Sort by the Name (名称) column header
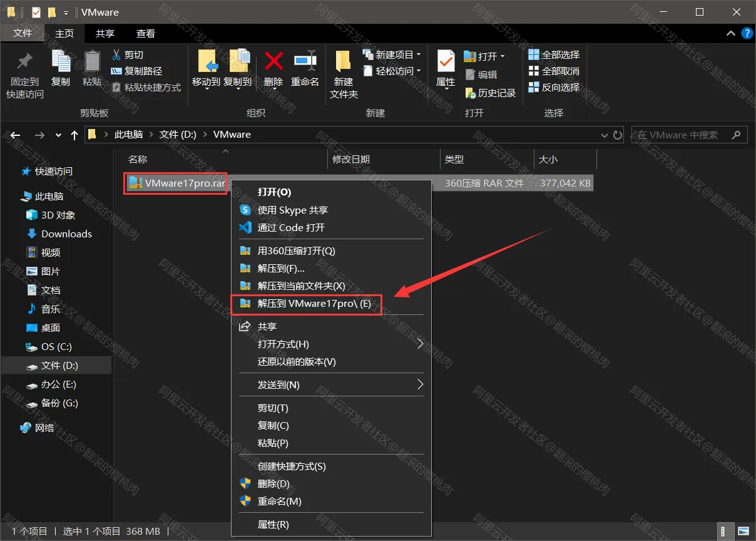756x541 pixels. [x=138, y=160]
